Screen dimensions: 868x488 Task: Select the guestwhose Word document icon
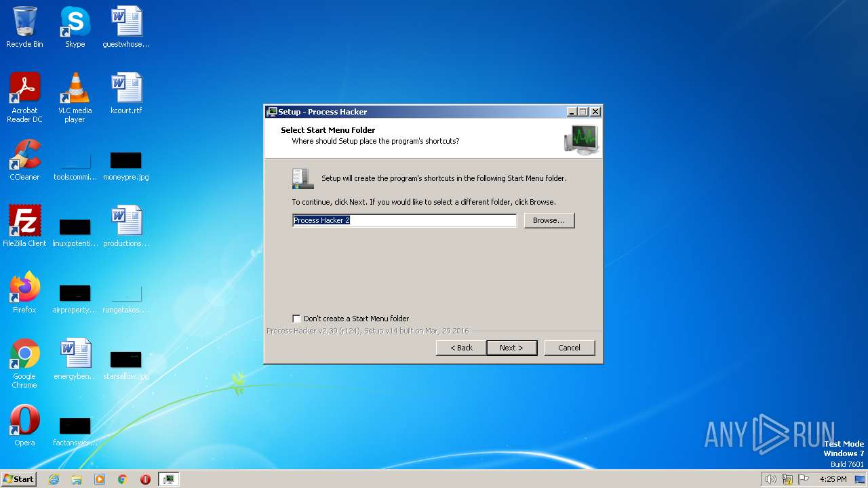[126, 27]
